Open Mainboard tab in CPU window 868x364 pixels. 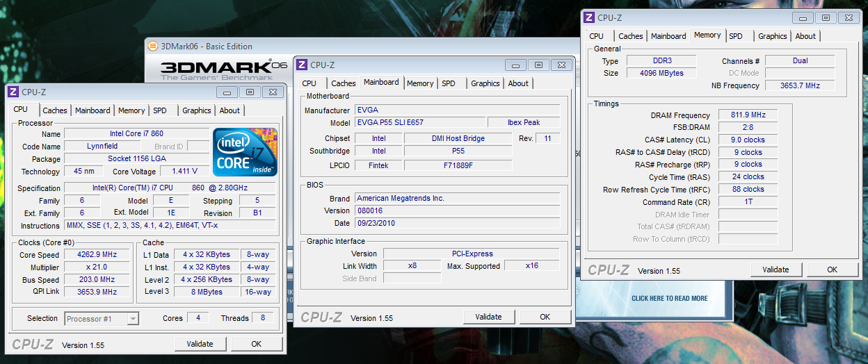coord(93,110)
